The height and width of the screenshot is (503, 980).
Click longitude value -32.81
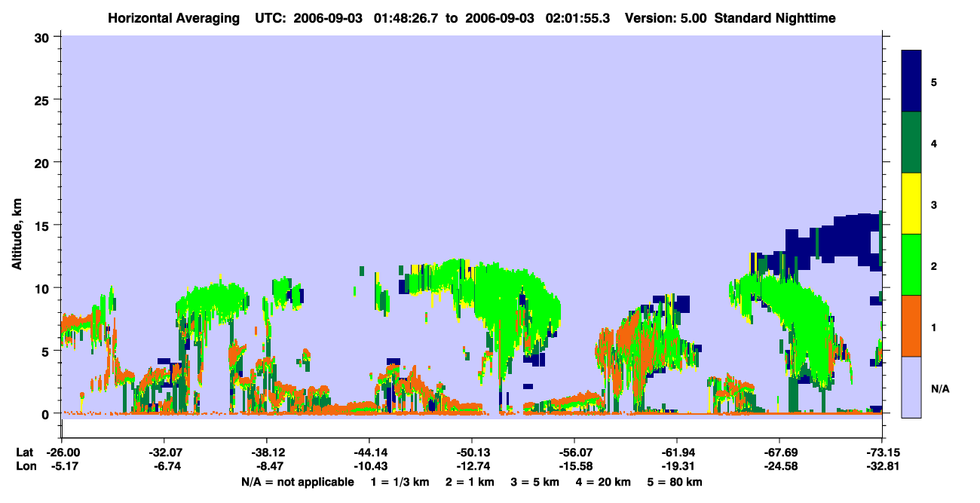[882, 466]
